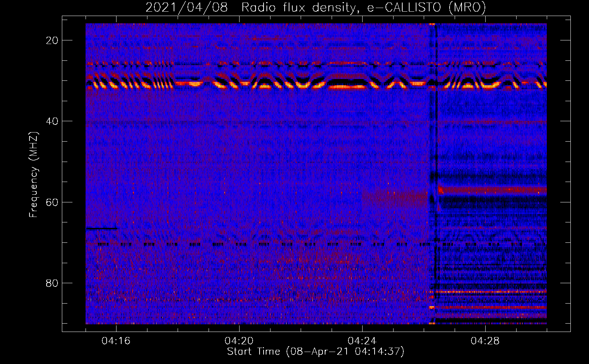The image size is (589, 364).
Task: Click the 'Start Time (08-Apr-21 04:14:37)' label
Action: (x=316, y=352)
